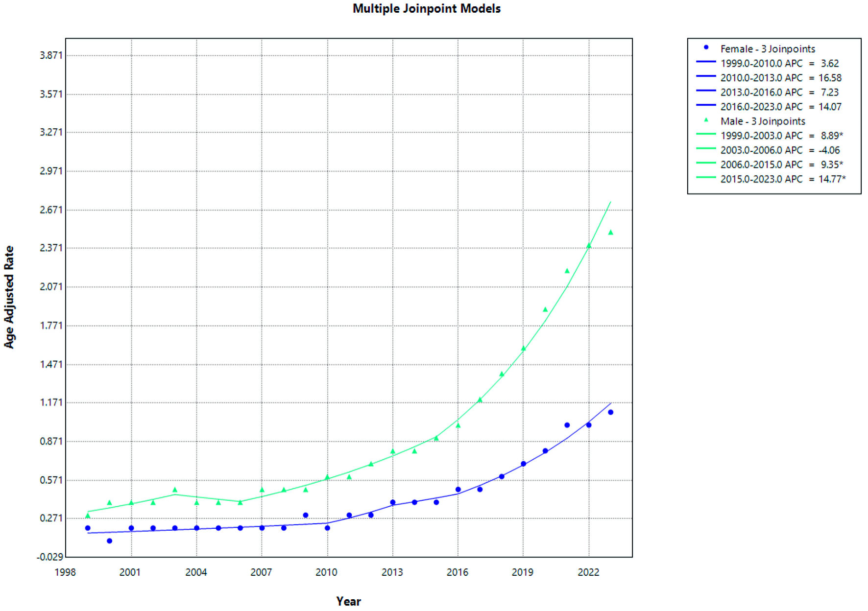Click the 3.871 value on the y-axis

pos(51,55)
